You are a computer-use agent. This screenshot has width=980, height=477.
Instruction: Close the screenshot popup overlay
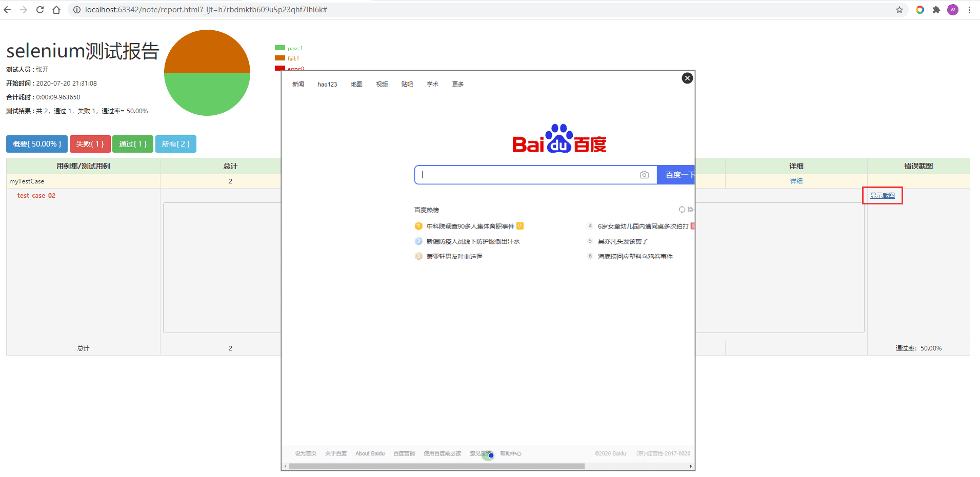687,78
